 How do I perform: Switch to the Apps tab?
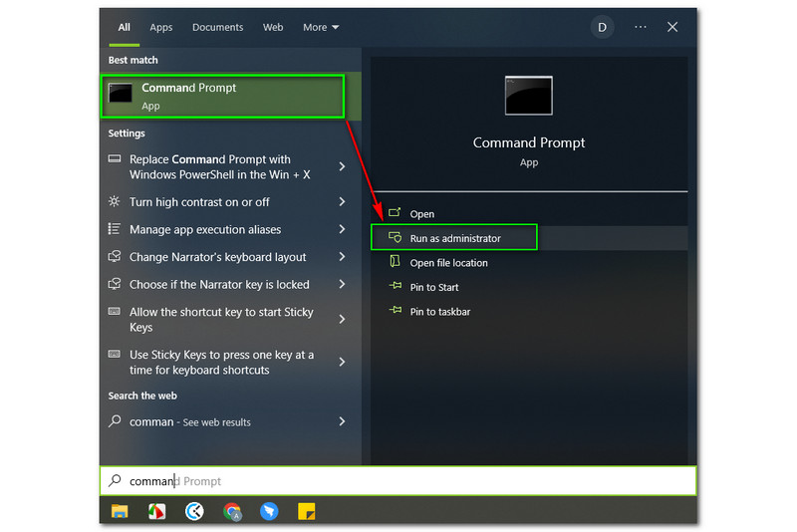click(160, 27)
